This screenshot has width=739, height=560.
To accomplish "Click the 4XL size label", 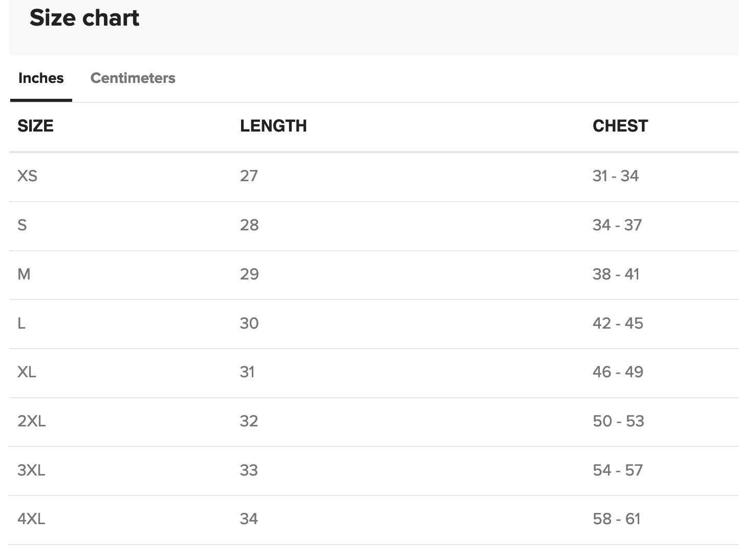I will point(31,519).
